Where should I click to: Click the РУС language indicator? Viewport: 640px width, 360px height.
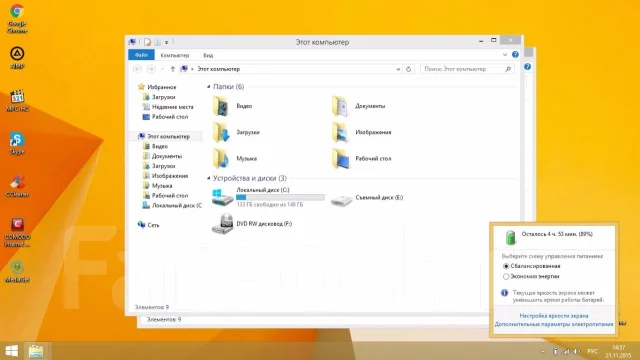[x=592, y=351]
